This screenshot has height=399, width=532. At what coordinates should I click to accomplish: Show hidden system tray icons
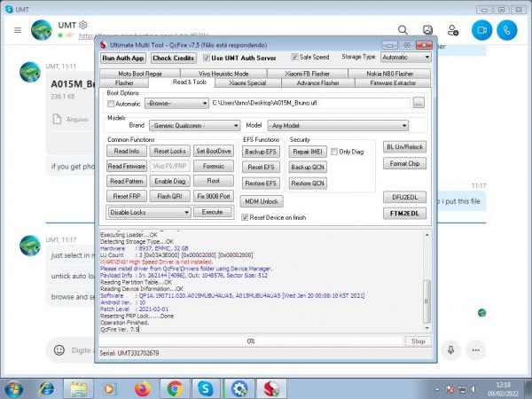(437, 389)
